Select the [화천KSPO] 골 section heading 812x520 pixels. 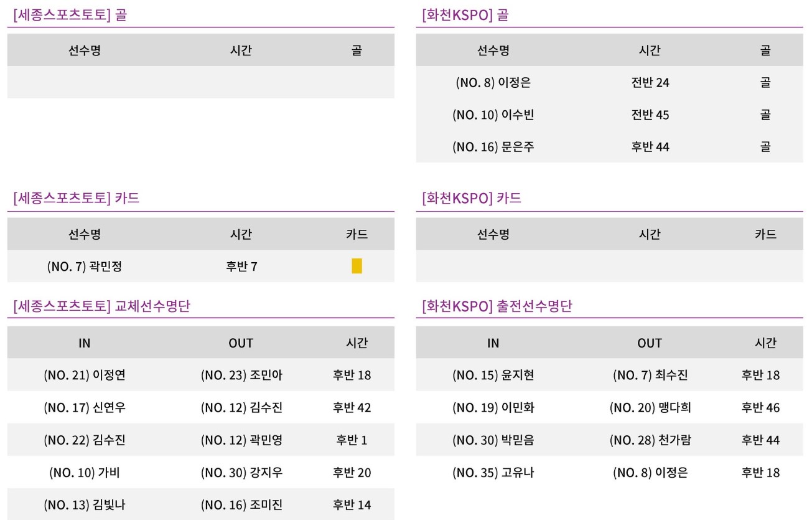click(465, 15)
